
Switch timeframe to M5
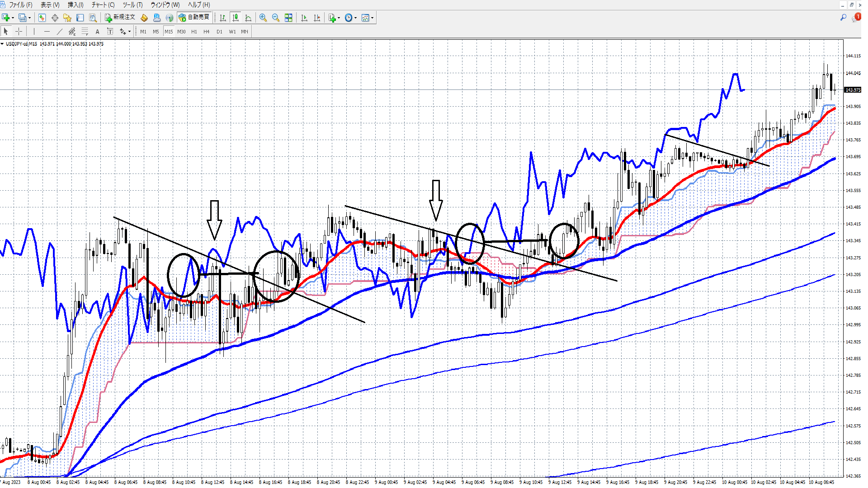[x=156, y=32]
